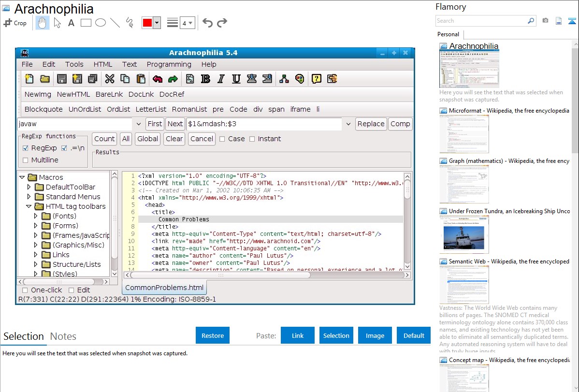Click the camera snapshot icon beside Search
The height and width of the screenshot is (392, 579).
pyautogui.click(x=545, y=21)
